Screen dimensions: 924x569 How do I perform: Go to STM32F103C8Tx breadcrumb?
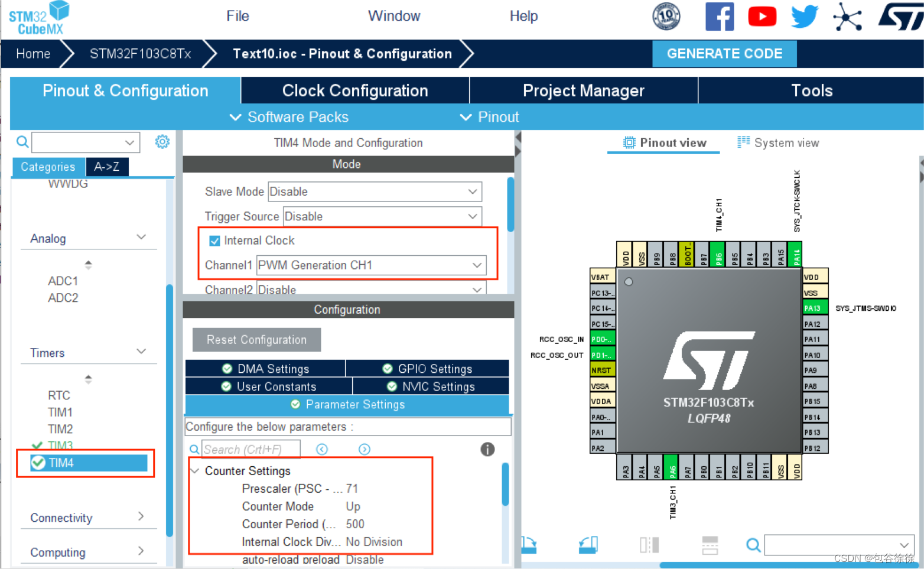coord(140,54)
